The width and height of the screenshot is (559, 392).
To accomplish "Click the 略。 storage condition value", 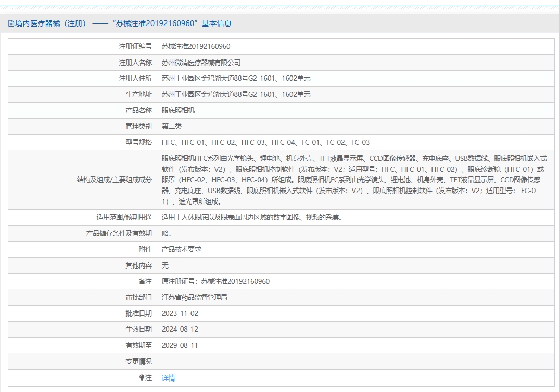I will 167,233.
